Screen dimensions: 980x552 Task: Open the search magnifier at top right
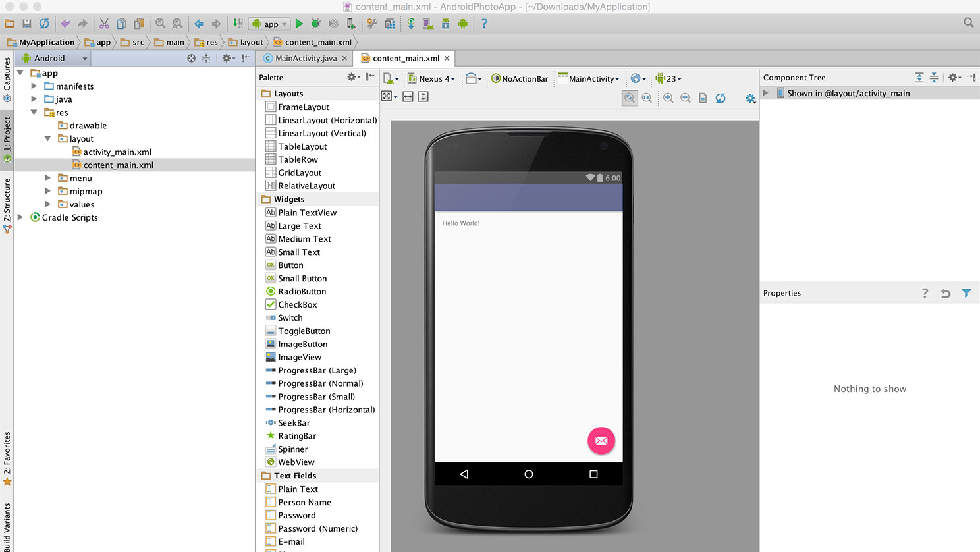pyautogui.click(x=968, y=23)
